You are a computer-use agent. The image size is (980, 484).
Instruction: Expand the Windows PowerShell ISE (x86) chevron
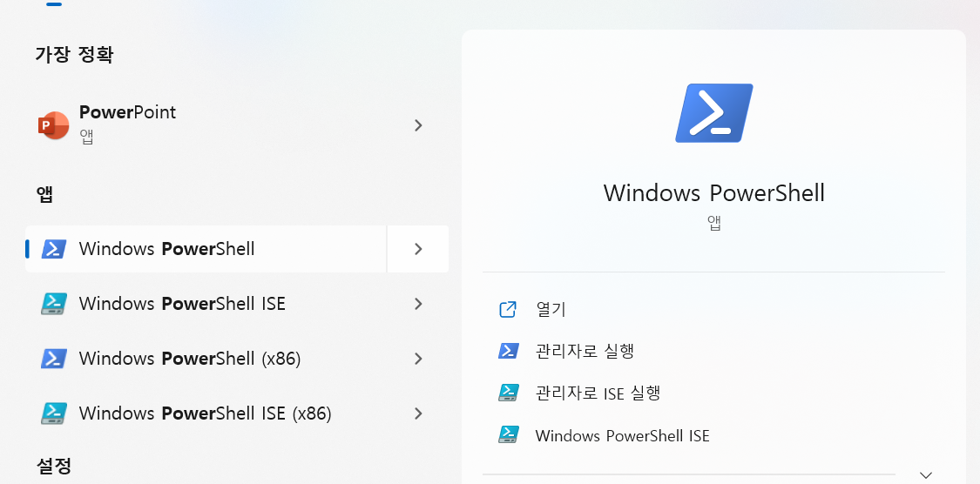tap(418, 413)
